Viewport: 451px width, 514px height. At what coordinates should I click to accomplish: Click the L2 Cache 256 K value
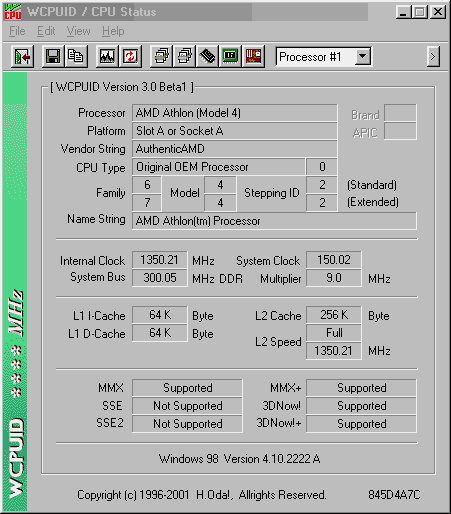click(334, 315)
